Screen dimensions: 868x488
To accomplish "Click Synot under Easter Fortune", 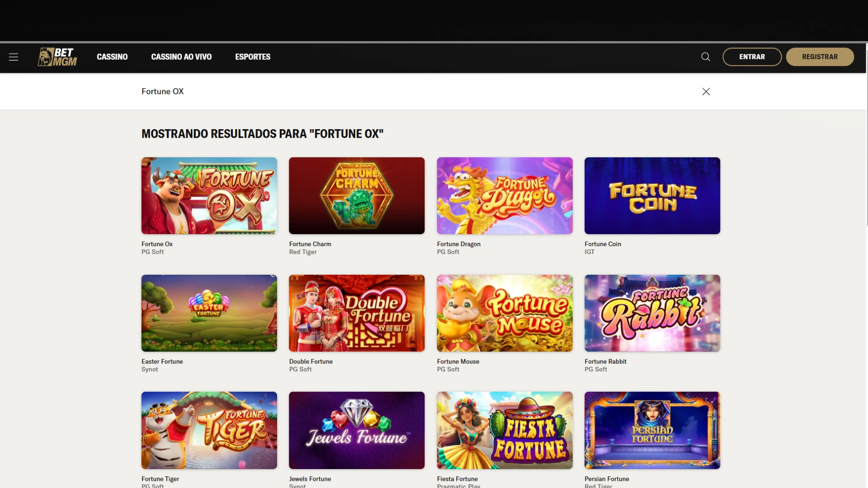I will [150, 370].
